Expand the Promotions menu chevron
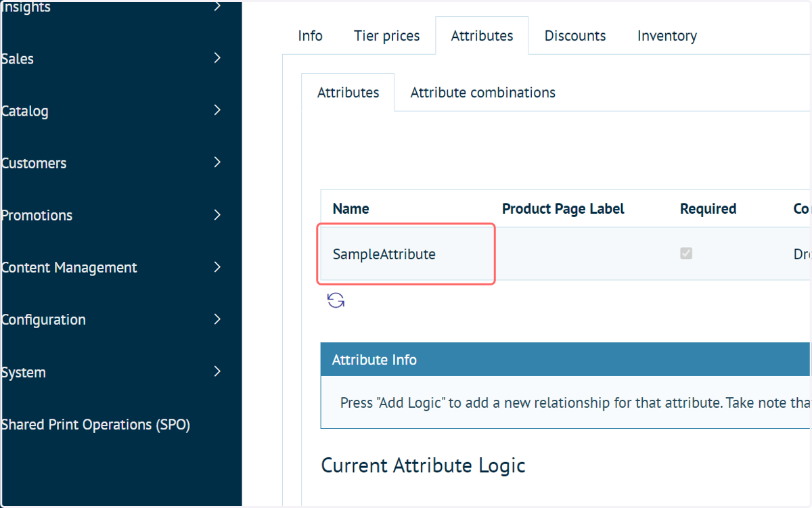The image size is (812, 508). click(x=217, y=215)
